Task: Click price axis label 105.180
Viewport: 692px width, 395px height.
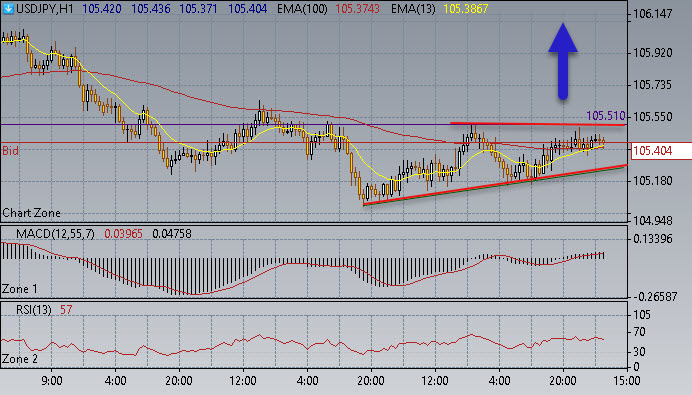Action: pos(653,181)
